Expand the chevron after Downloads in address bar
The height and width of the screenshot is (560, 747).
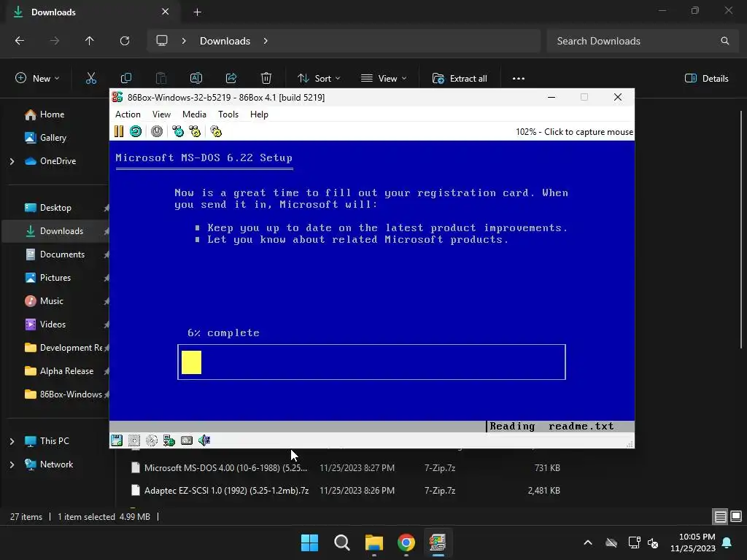point(266,41)
